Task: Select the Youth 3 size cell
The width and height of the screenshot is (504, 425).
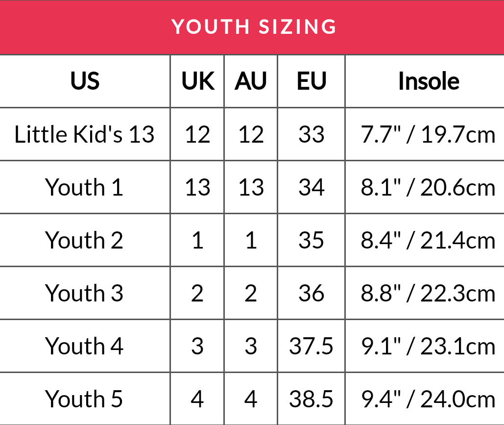Action: (x=85, y=293)
